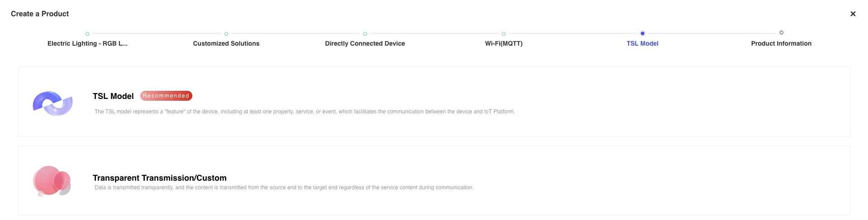Close the Create a Product dialog
Image resolution: width=868 pixels, height=220 pixels.
coord(853,14)
